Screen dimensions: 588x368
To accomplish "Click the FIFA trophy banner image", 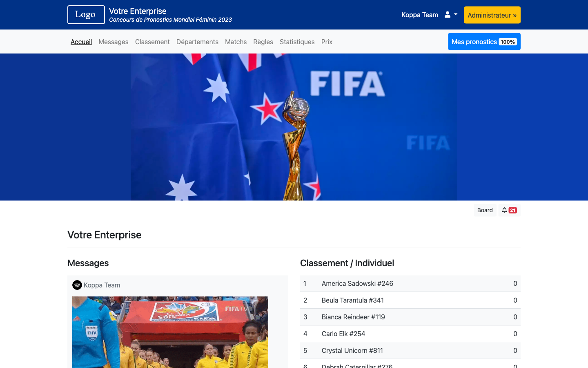I will tap(294, 127).
